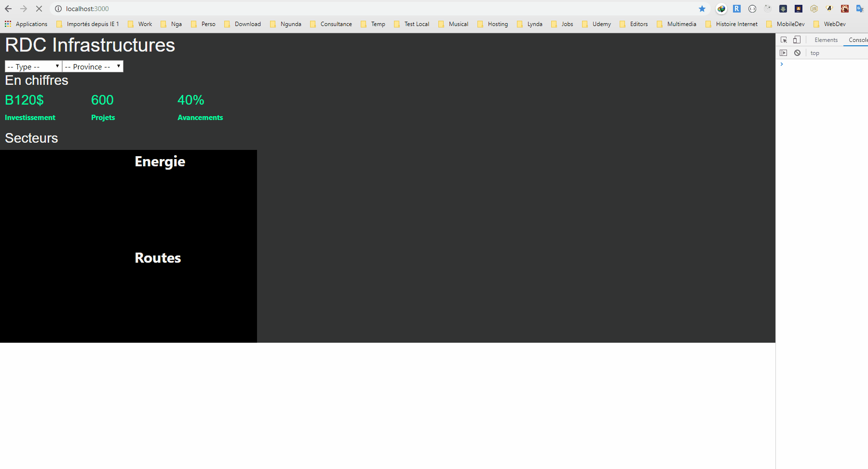Open the Multimedia bookmark folder
868x469 pixels.
pyautogui.click(x=677, y=24)
